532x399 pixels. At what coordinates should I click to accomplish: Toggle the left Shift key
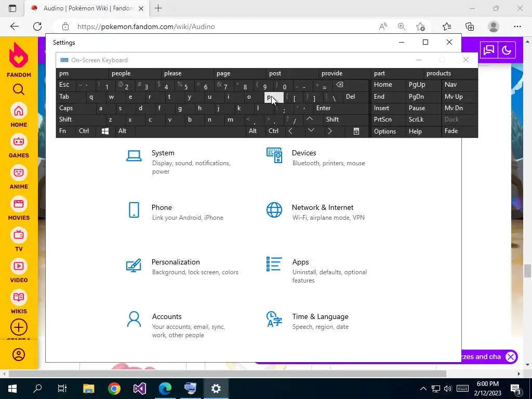point(81,119)
